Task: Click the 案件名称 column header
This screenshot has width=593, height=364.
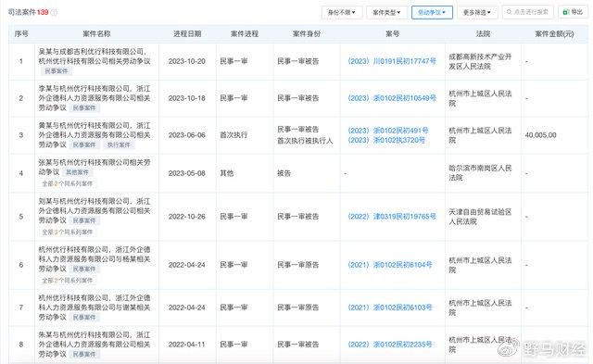Action: click(96, 34)
